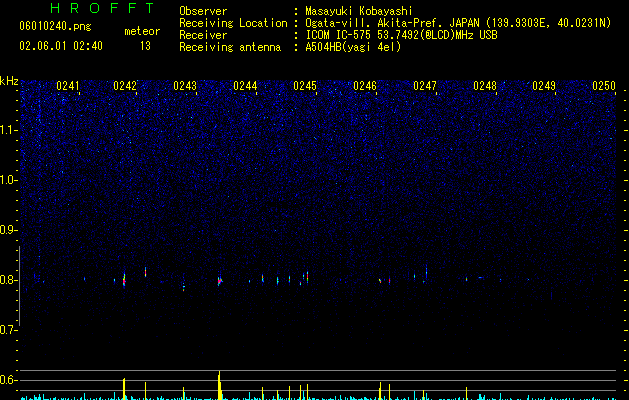Click the 0.9 kHz axis label

pyautogui.click(x=9, y=230)
